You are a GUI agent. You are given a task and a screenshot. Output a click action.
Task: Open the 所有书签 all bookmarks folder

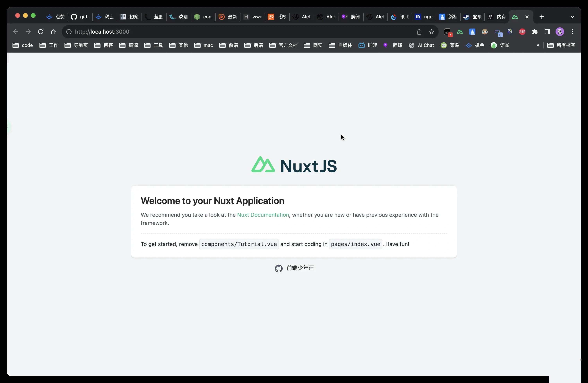pyautogui.click(x=561, y=45)
